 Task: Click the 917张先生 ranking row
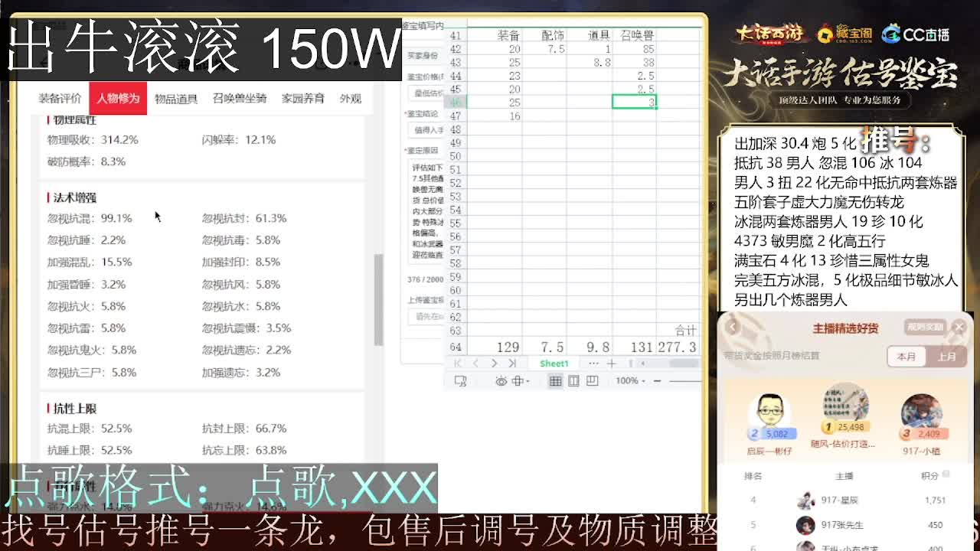coord(845,525)
